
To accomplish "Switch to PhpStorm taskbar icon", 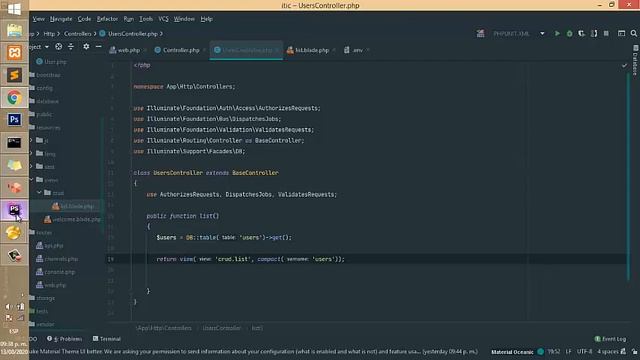I will 14,210.
